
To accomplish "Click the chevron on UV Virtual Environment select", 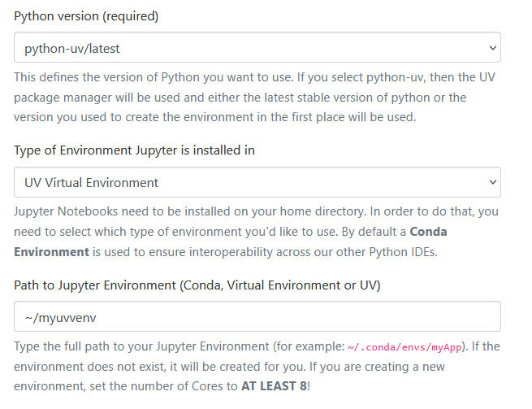I will [491, 183].
